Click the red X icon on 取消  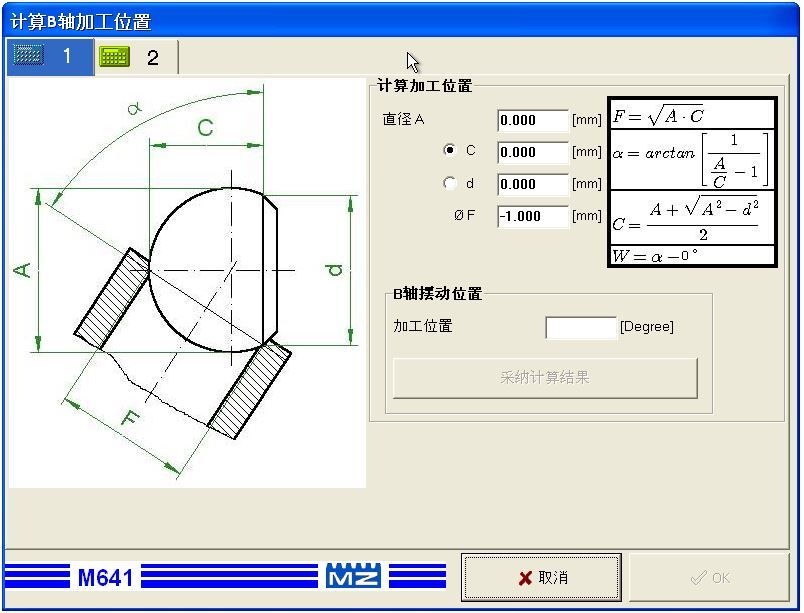(x=525, y=578)
